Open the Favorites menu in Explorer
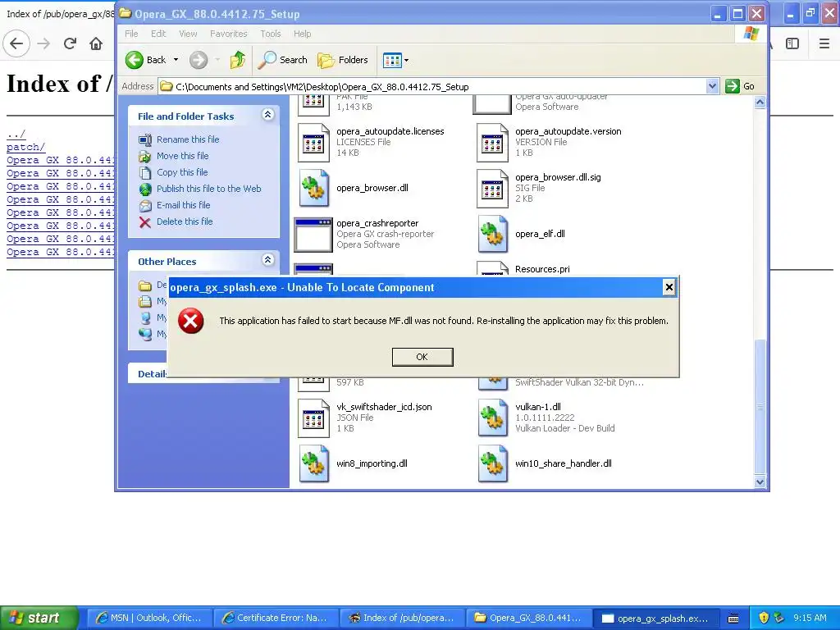840x630 pixels. point(228,34)
